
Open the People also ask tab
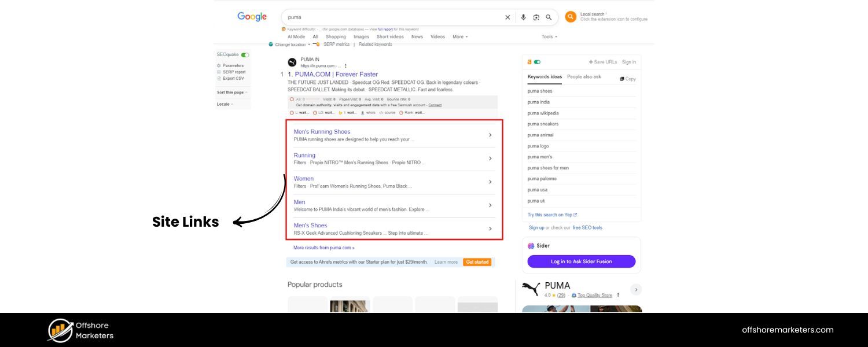tap(584, 77)
